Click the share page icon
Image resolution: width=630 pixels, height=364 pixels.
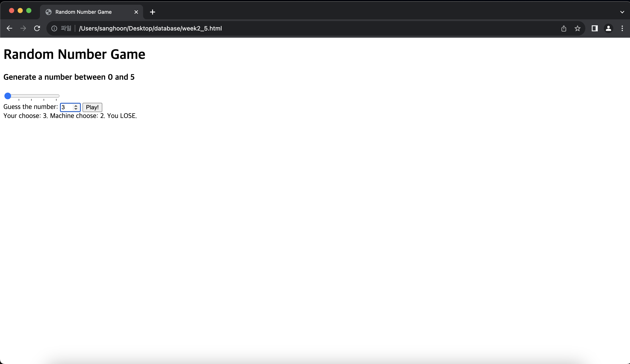click(x=564, y=29)
